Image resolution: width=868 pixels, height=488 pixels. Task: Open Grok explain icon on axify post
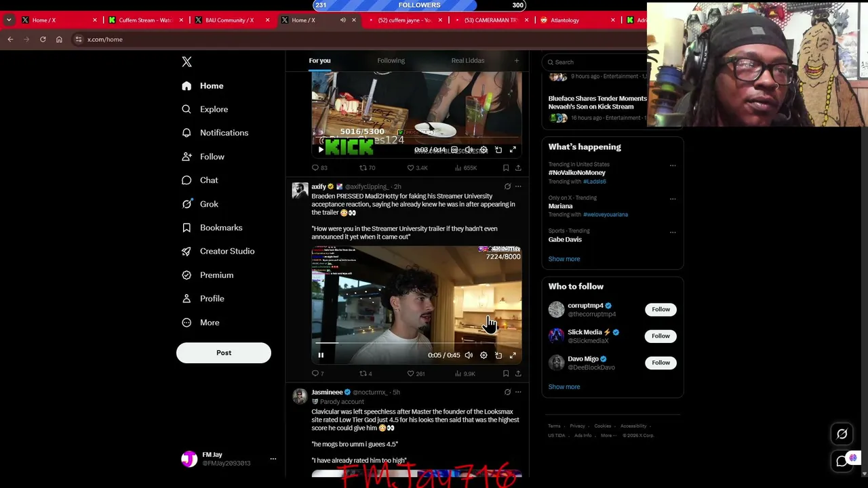507,186
